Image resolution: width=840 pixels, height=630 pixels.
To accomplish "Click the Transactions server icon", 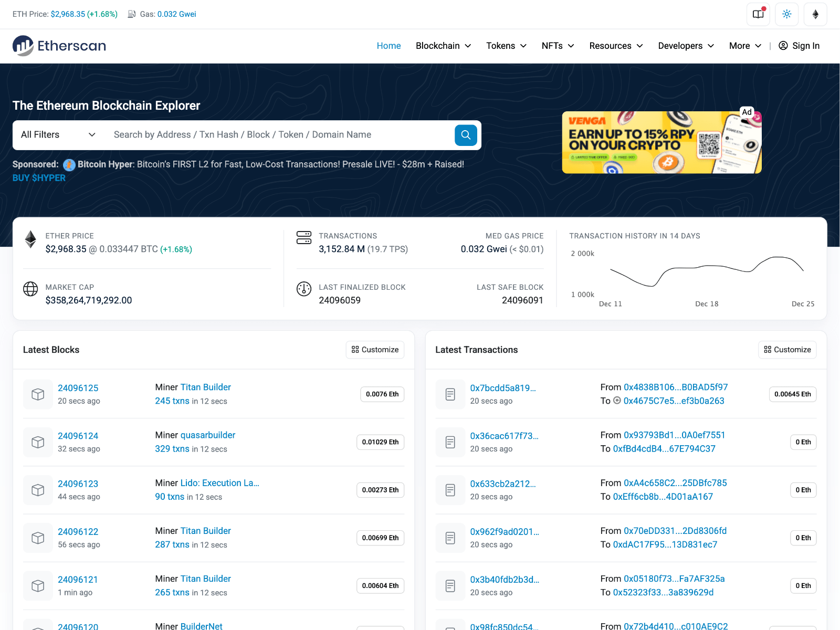I will 304,238.
